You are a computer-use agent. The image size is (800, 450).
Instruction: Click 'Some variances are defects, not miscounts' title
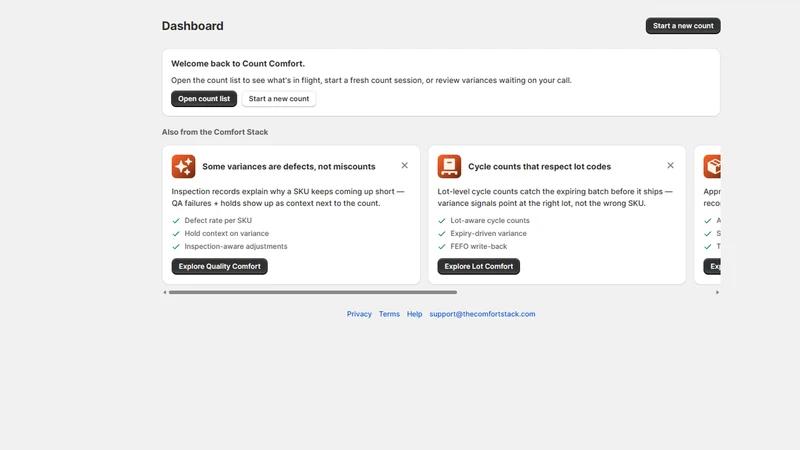(289, 167)
